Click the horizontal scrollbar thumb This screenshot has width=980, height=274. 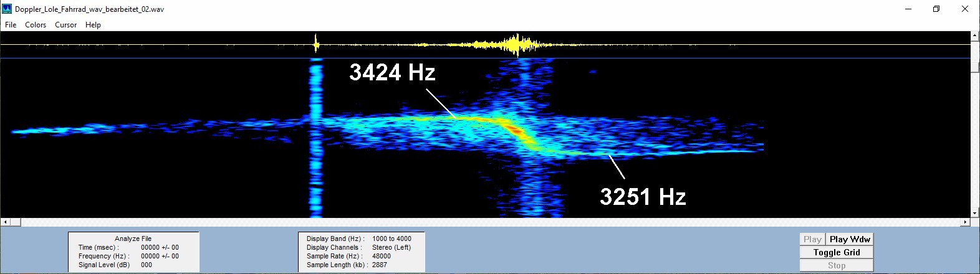pos(16,222)
